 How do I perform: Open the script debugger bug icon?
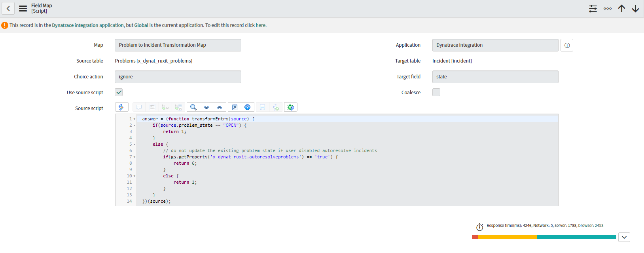290,107
